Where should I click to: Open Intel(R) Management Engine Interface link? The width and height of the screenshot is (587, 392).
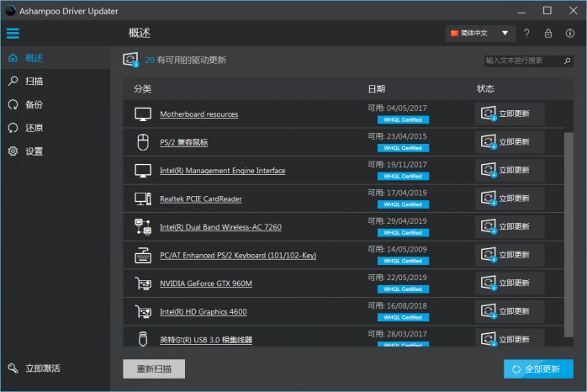[x=222, y=171]
